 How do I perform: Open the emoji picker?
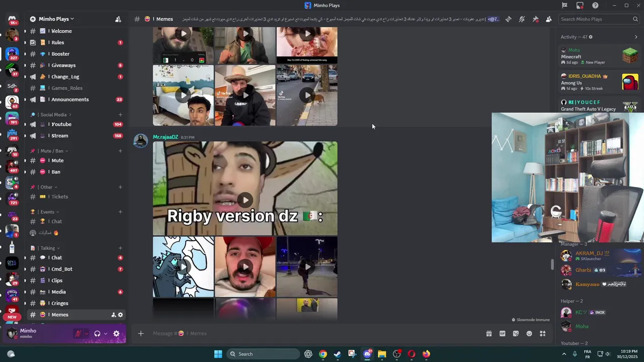tap(529, 333)
